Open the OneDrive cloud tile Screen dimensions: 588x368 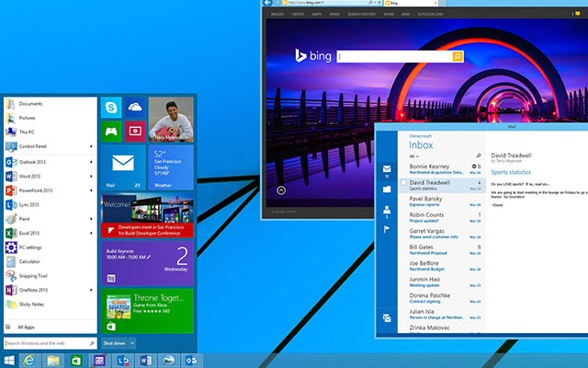click(x=134, y=109)
